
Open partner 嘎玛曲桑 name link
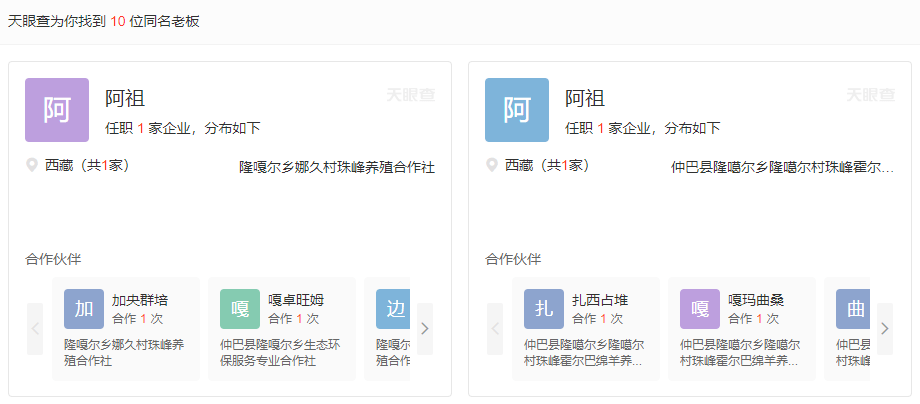(756, 300)
